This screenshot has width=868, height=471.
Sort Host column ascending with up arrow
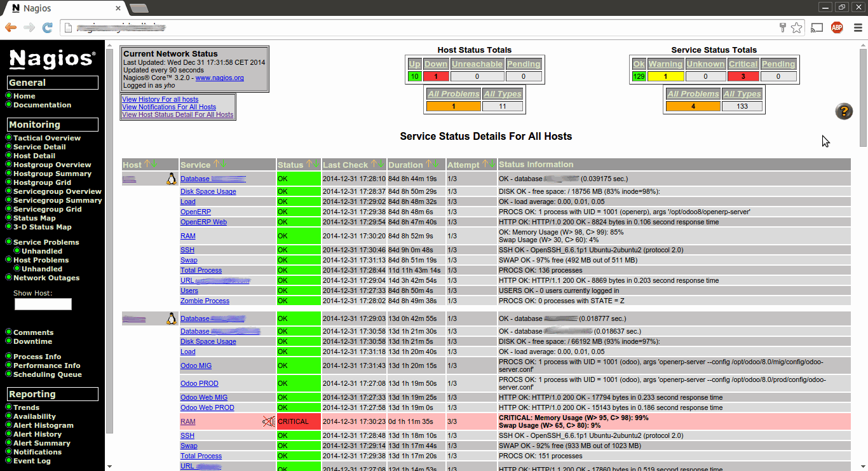[x=147, y=165]
